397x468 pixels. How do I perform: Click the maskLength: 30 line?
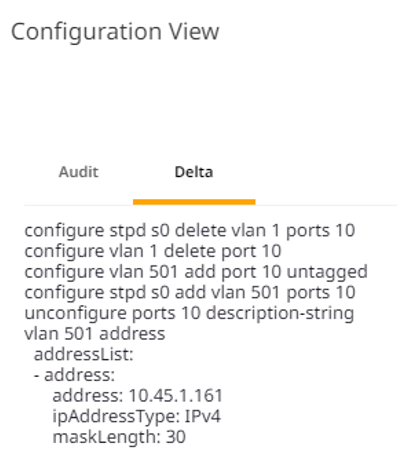pos(119,437)
